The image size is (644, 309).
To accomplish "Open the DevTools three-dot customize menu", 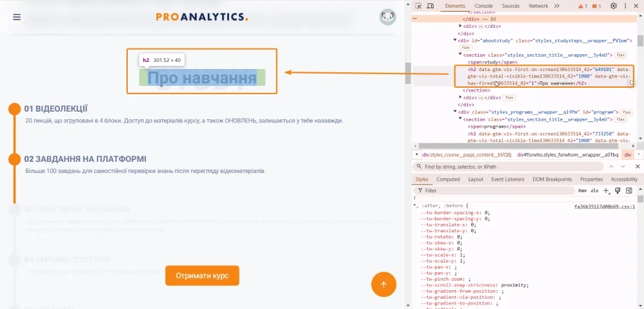I will tap(625, 6).
